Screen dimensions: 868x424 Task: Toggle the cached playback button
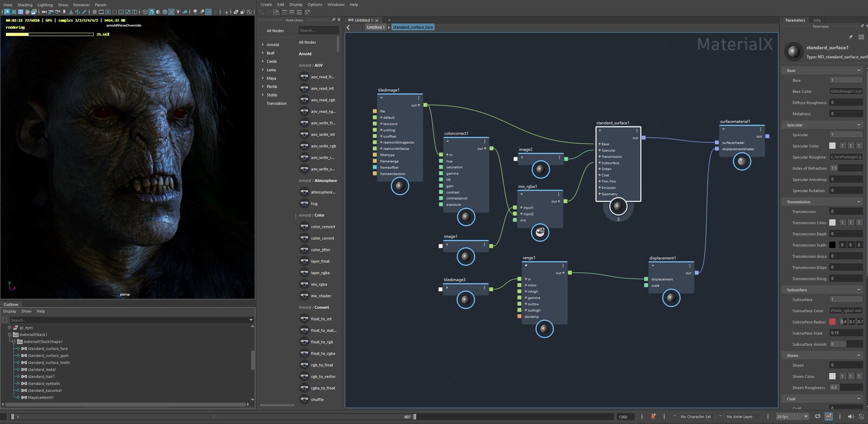(x=828, y=416)
